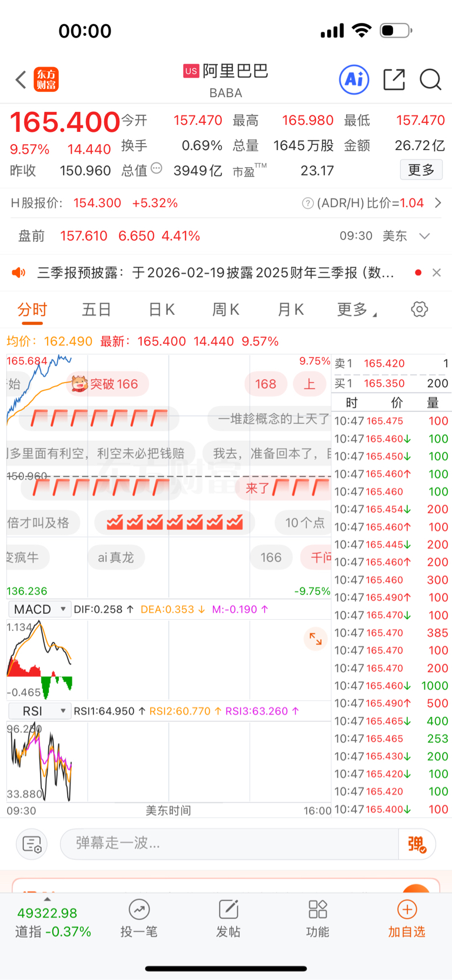
Task: Expand the 道指 index bar arrow
Action: (47, 899)
